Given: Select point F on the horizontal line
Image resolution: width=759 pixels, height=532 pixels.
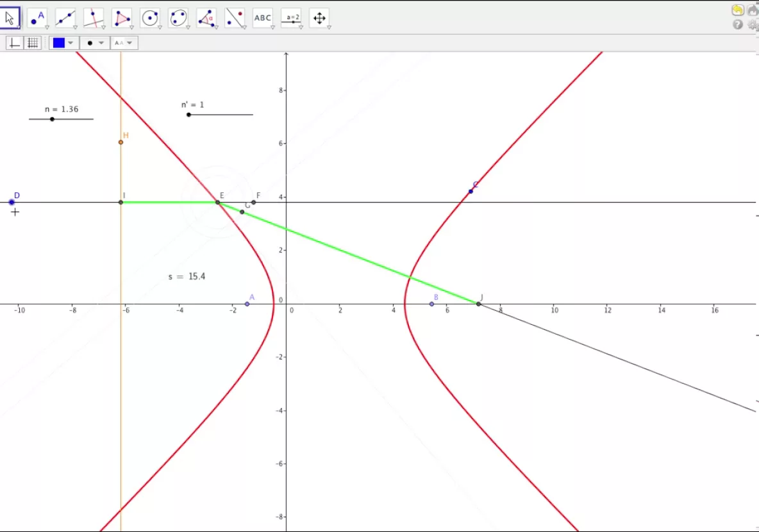Looking at the screenshot, I should pos(254,202).
